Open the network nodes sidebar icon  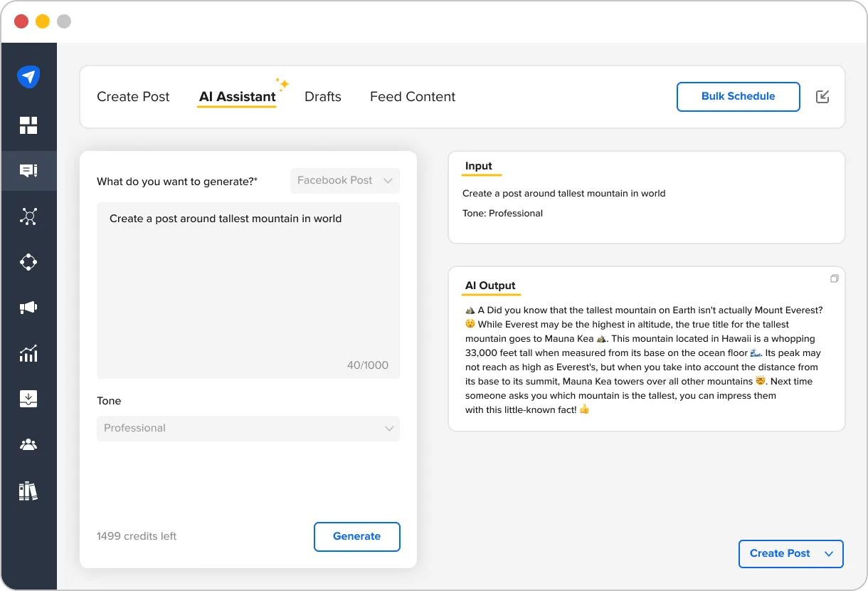28,216
